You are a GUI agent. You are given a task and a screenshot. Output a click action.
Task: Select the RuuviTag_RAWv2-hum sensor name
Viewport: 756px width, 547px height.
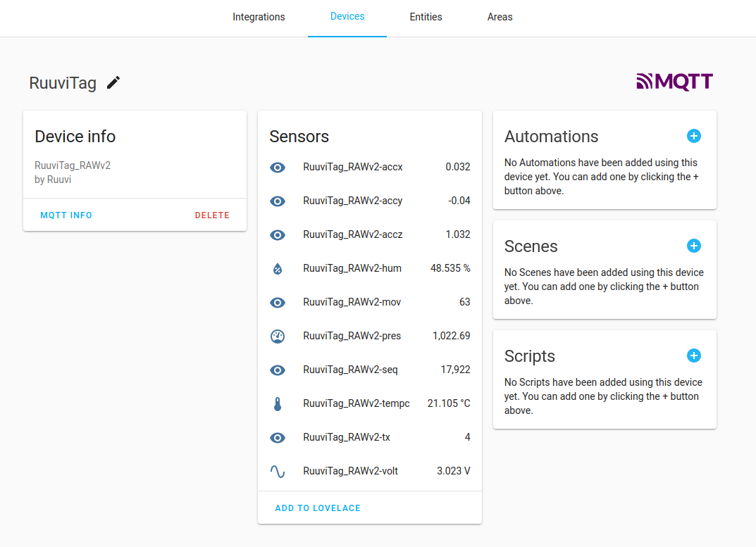click(x=352, y=268)
